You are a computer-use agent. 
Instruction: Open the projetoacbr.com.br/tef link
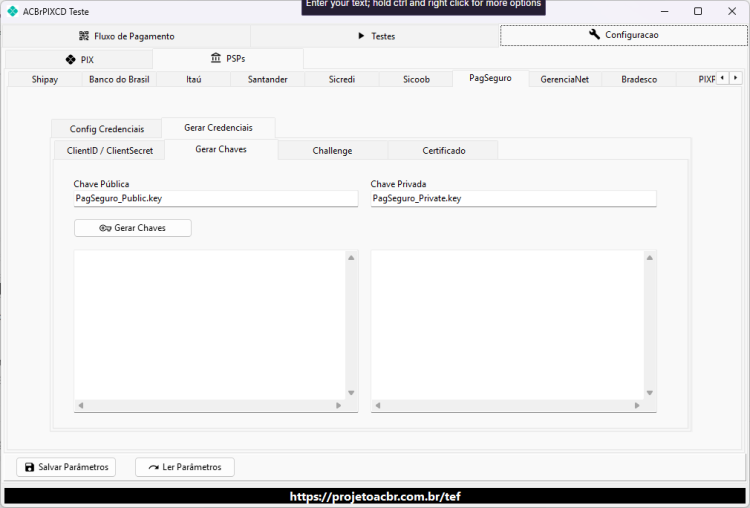375,497
